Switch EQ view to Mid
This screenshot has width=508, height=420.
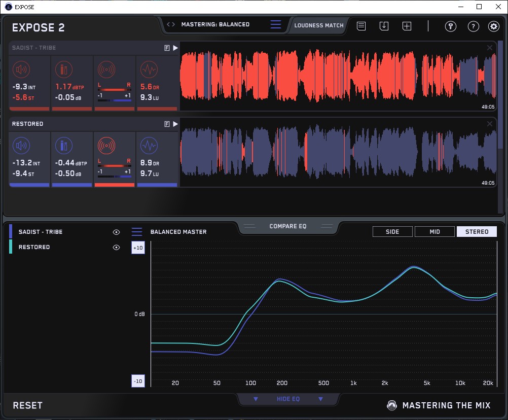point(434,232)
